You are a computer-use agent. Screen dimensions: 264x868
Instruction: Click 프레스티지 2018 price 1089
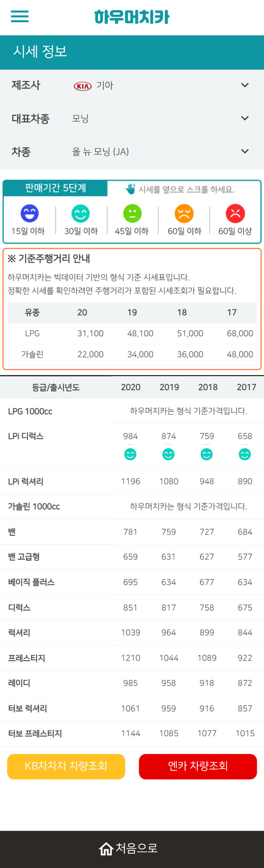[207, 658]
